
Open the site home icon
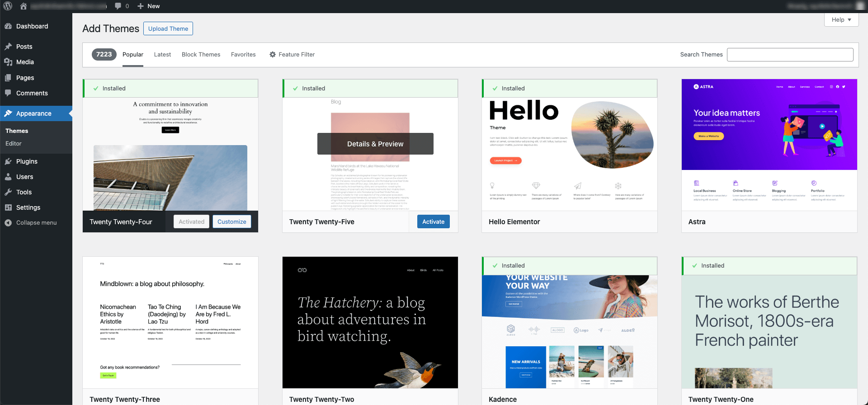[x=24, y=6]
